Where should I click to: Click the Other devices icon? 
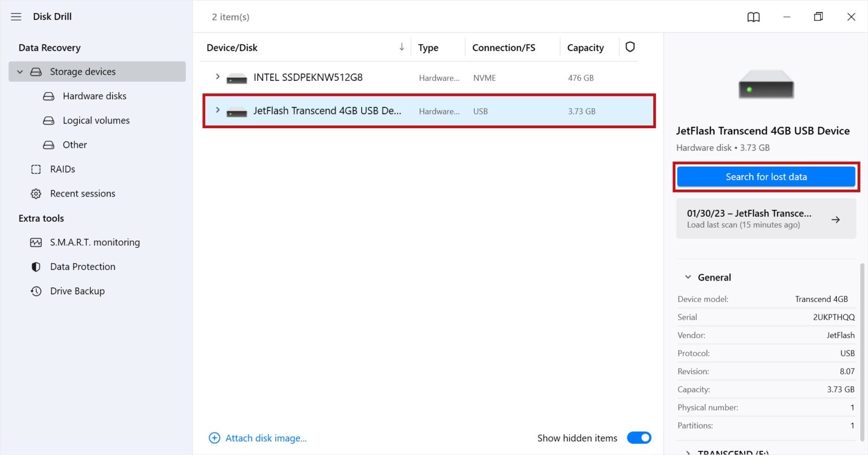pos(48,145)
